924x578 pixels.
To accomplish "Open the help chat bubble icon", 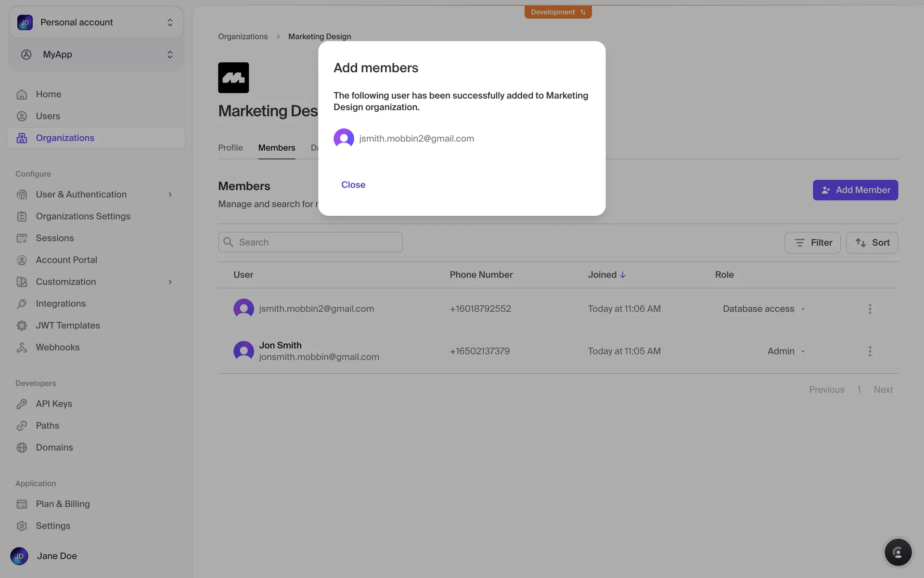I will (898, 552).
